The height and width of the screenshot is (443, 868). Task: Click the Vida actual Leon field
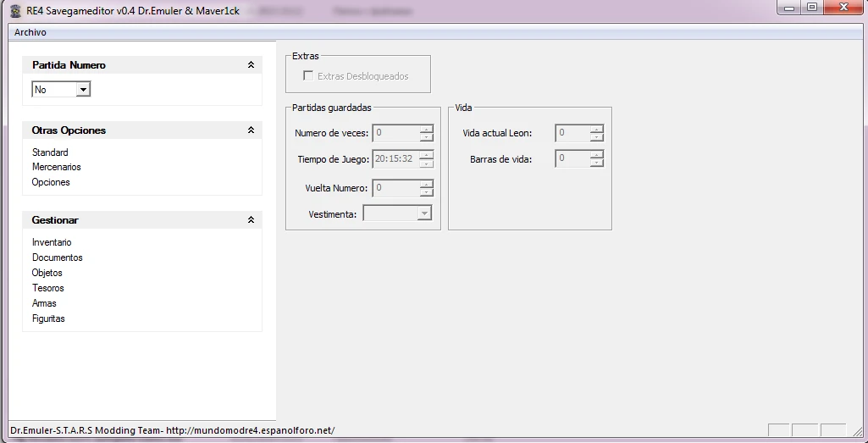tap(572, 133)
